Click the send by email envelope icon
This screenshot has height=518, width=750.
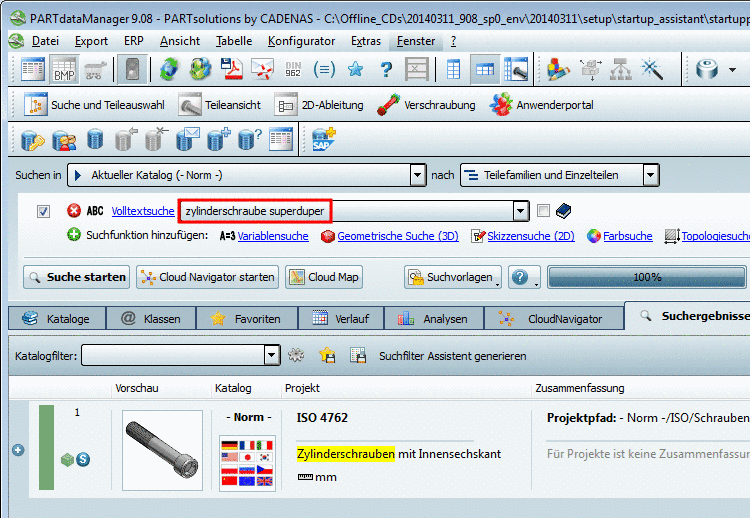263,69
